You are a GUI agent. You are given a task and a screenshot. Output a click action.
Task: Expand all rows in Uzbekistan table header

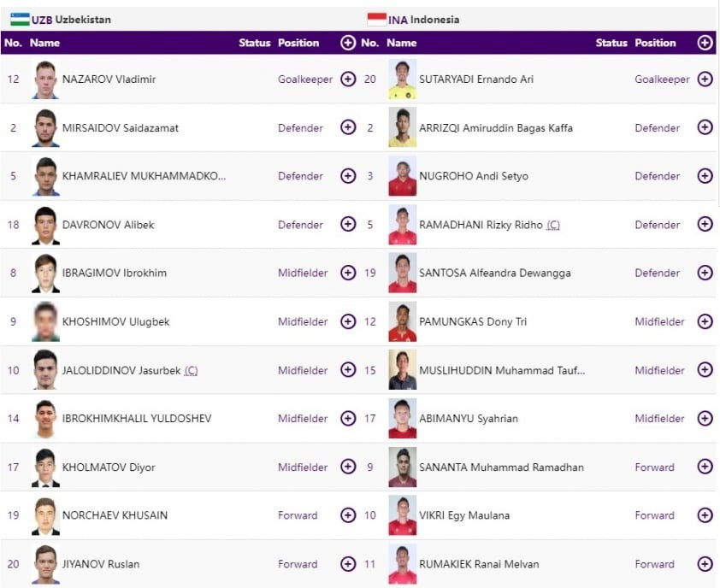click(348, 43)
